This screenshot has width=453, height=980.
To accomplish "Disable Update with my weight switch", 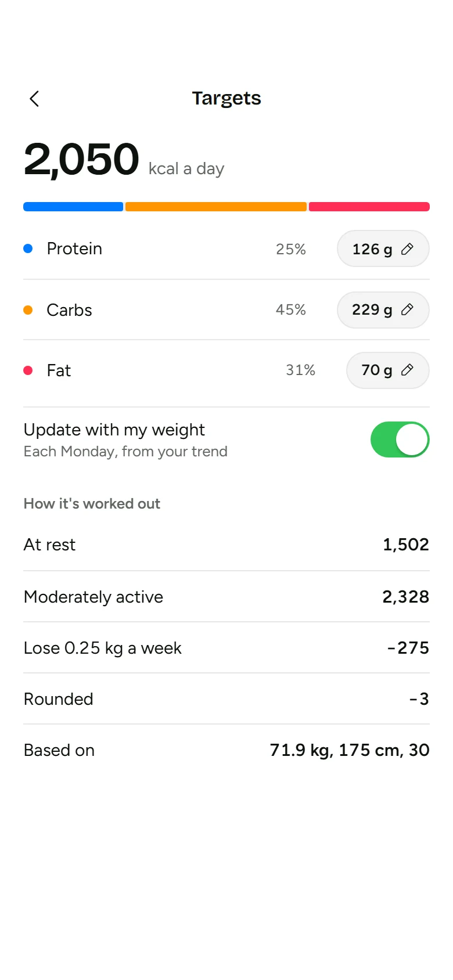I will tap(400, 439).
